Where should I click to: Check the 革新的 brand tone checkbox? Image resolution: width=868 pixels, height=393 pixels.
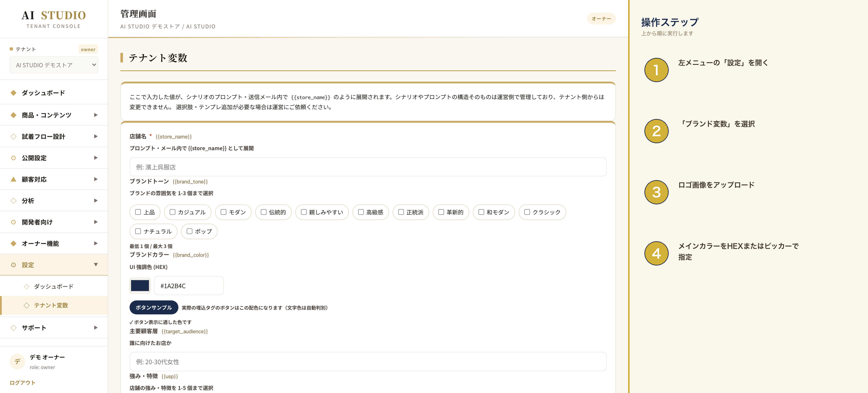441,212
